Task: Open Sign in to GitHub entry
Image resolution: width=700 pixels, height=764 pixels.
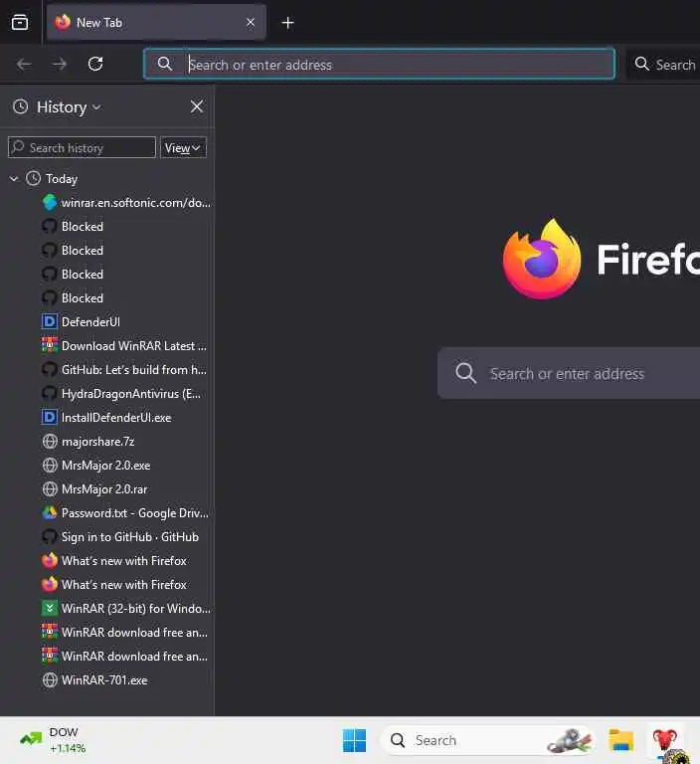Action: click(x=120, y=537)
